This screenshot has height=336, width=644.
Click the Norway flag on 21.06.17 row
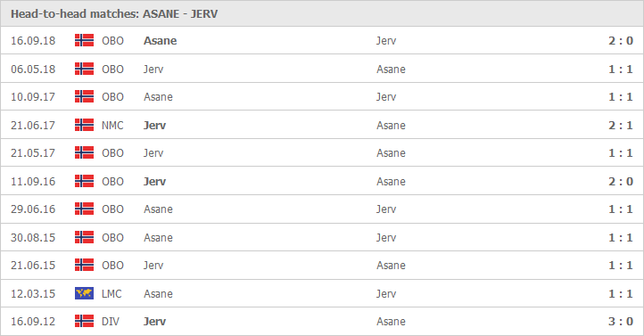pyautogui.click(x=84, y=125)
